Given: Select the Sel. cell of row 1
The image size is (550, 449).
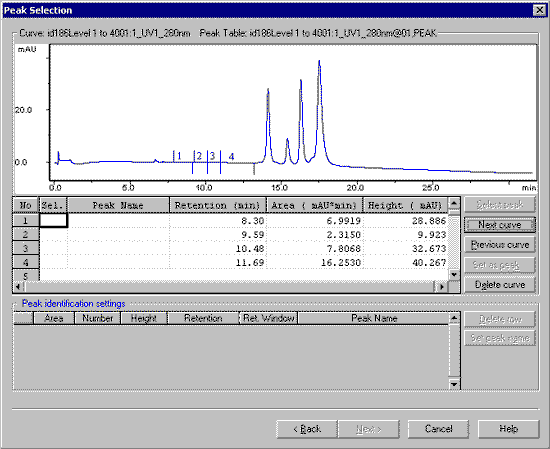Looking at the screenshot, I should coord(53,221).
